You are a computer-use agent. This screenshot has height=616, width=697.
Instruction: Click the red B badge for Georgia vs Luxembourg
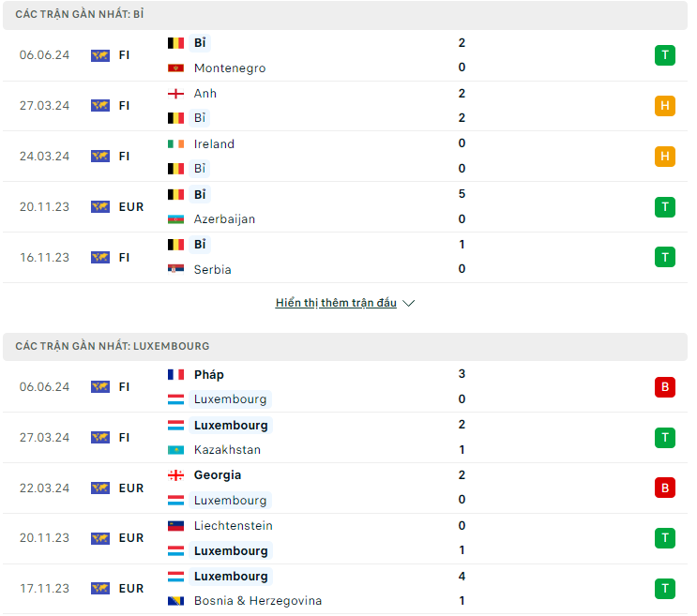coord(664,488)
